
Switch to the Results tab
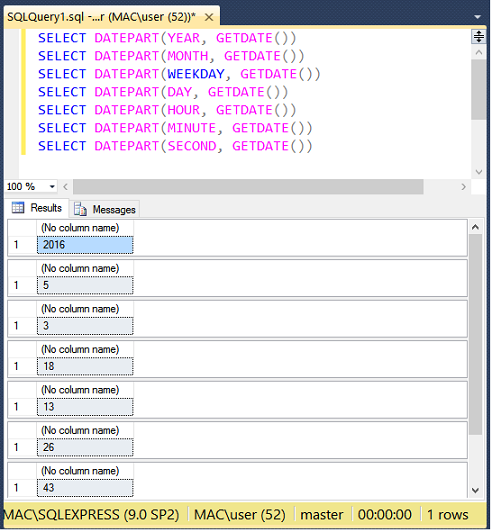pos(37,208)
